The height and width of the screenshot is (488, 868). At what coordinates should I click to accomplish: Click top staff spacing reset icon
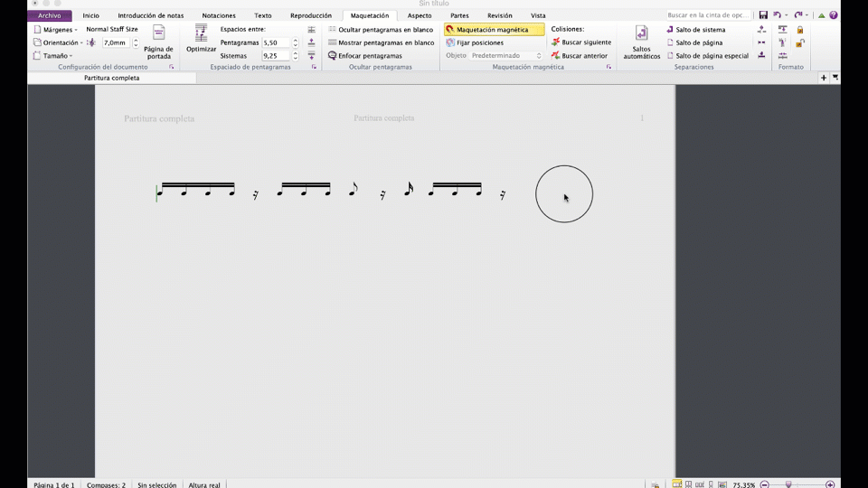coord(312,29)
